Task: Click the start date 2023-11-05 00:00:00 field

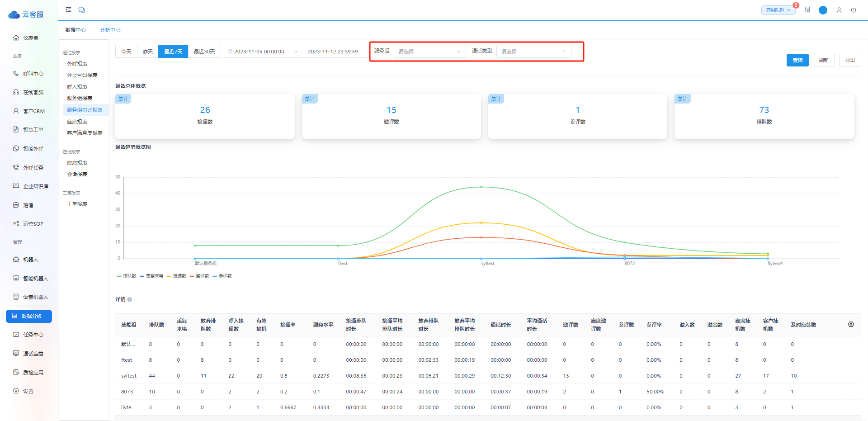Action: (x=259, y=52)
